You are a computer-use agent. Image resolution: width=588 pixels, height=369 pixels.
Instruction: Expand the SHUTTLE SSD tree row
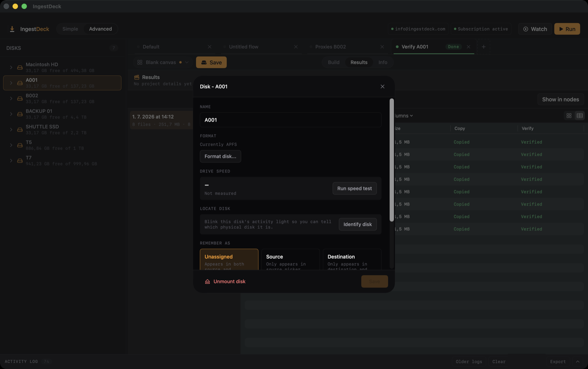pyautogui.click(x=11, y=130)
